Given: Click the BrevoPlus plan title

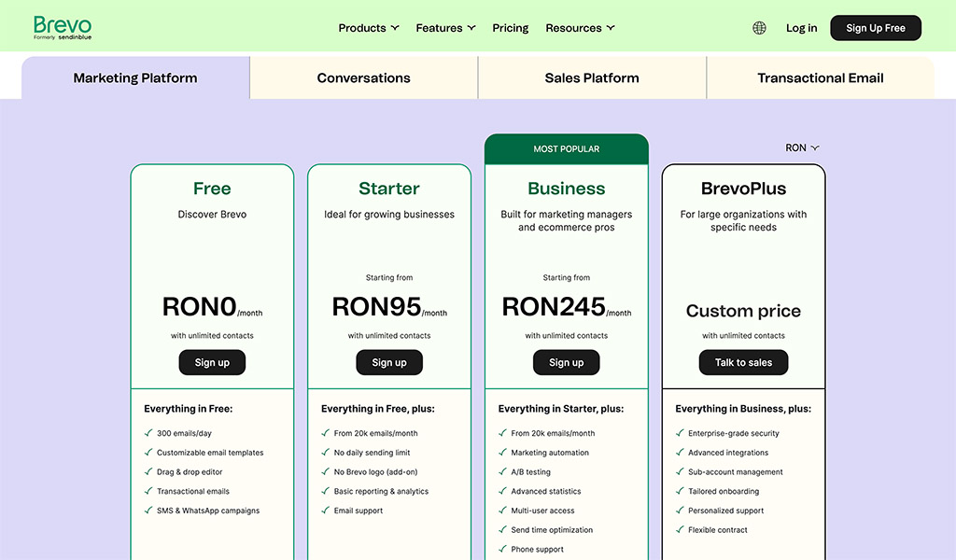Looking at the screenshot, I should point(743,189).
